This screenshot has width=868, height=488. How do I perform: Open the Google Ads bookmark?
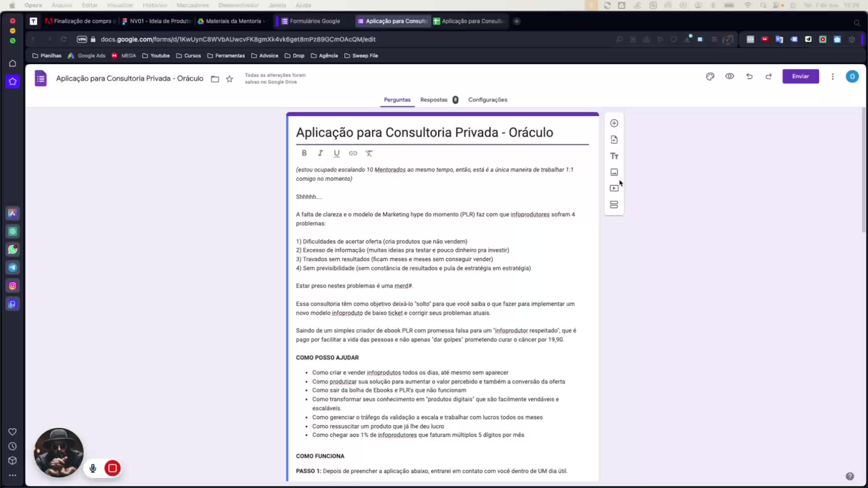[x=86, y=56]
